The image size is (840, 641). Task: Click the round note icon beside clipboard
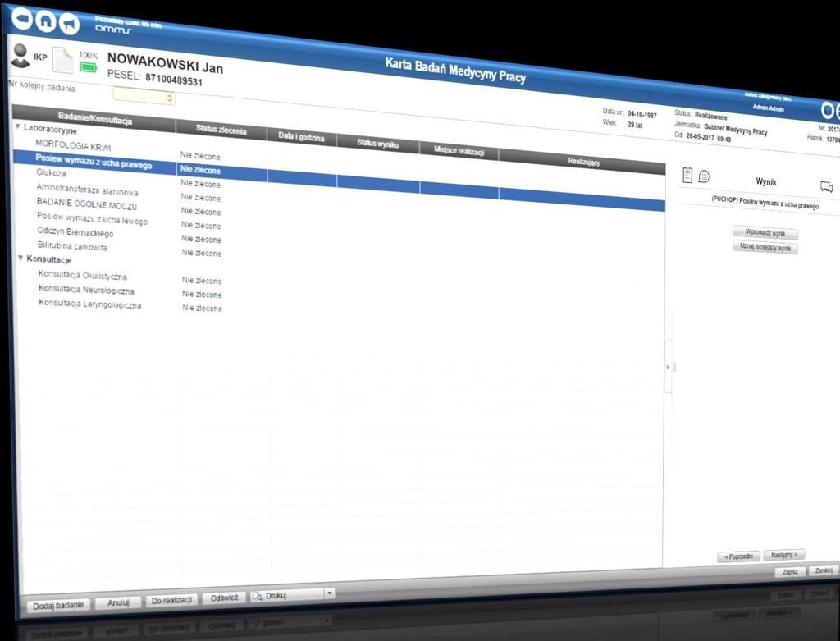pos(704,176)
